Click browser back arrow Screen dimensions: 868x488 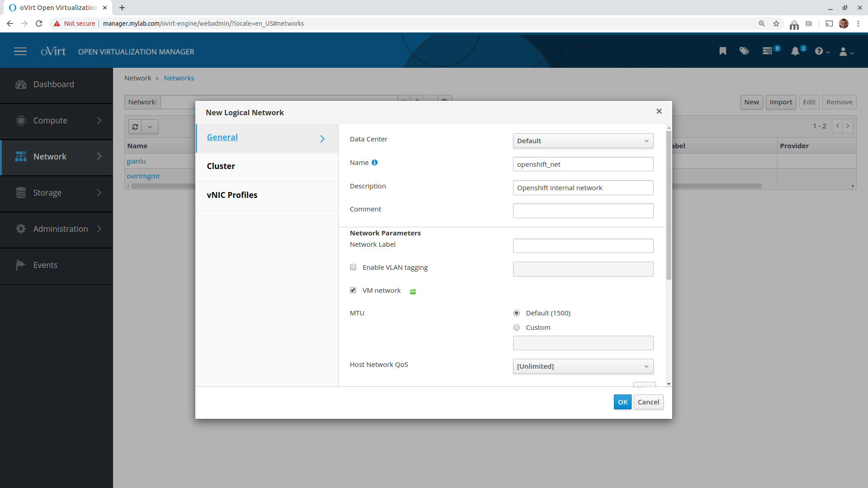pyautogui.click(x=10, y=23)
